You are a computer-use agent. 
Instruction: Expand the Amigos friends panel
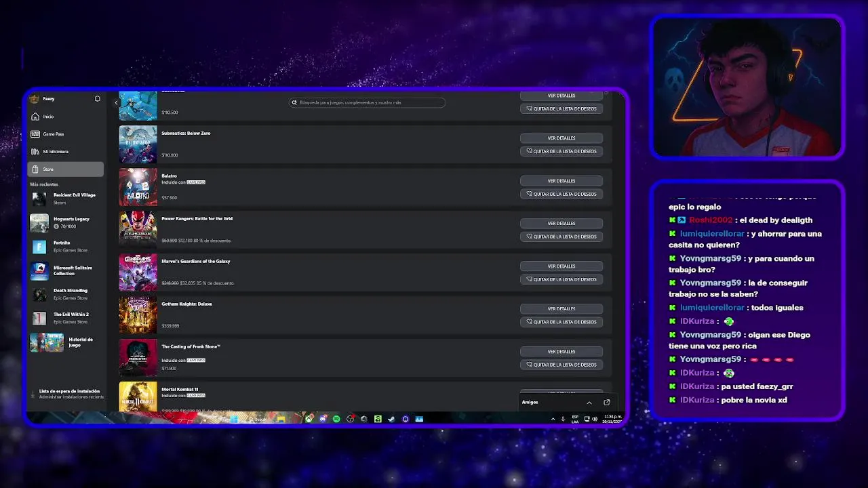click(x=589, y=403)
